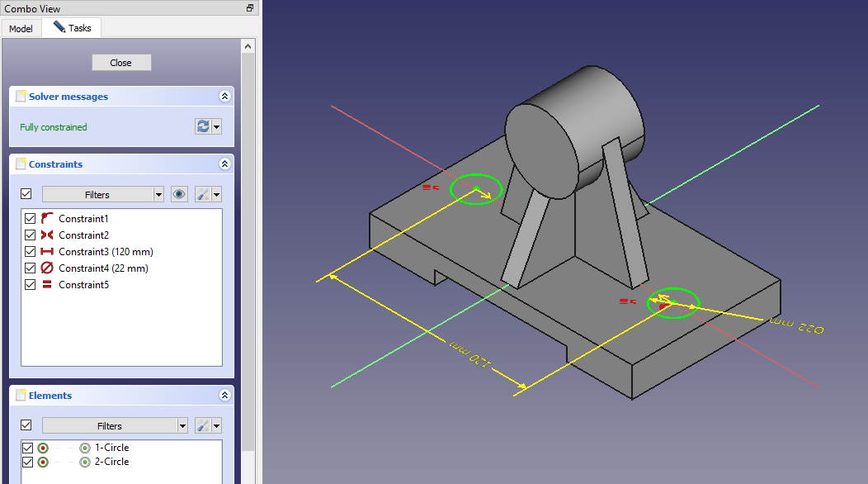The width and height of the screenshot is (868, 484).
Task: Toggle the 2-Circle element checkbox
Action: [27, 462]
